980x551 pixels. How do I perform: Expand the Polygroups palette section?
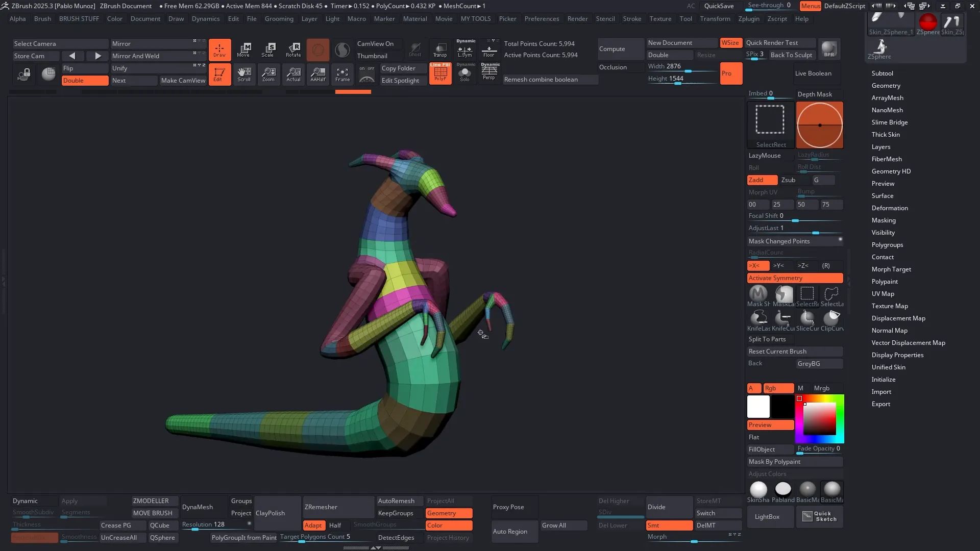(887, 245)
